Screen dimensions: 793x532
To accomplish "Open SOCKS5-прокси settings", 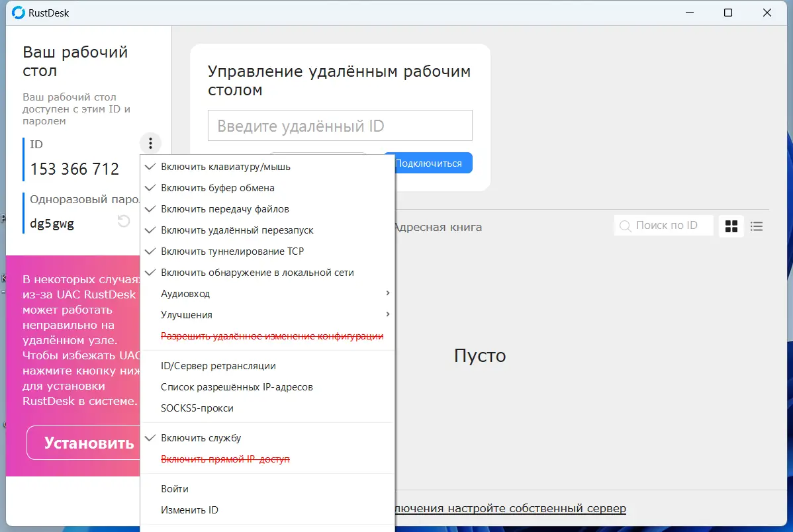I will [267, 409].
